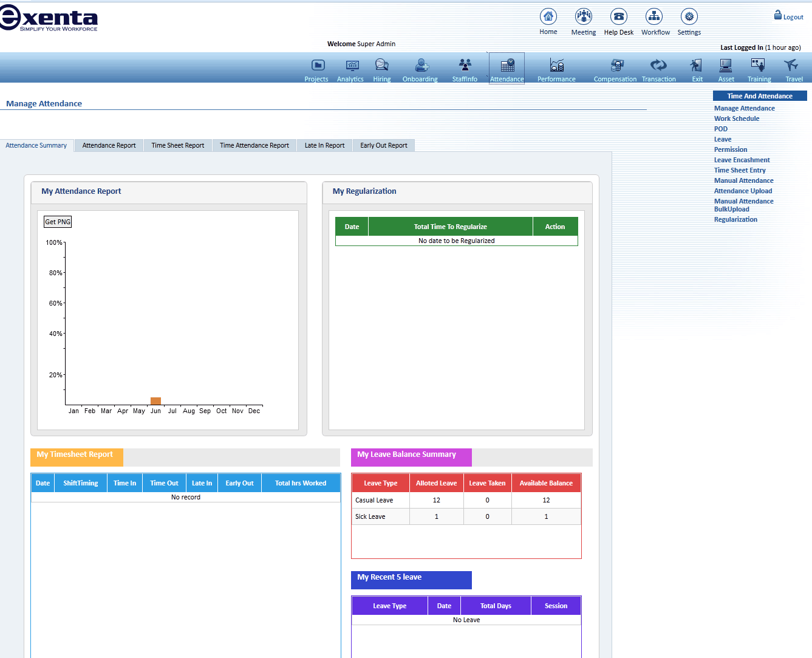Screen dimensions: 812x658
Task: Open the Leave Encashment page
Action: pyautogui.click(x=740, y=159)
